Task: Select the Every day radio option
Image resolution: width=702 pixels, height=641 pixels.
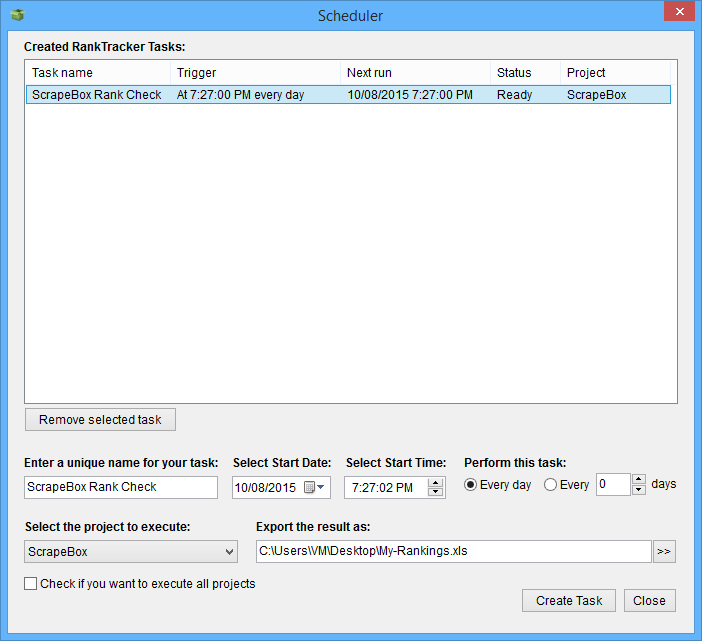Action: click(471, 485)
